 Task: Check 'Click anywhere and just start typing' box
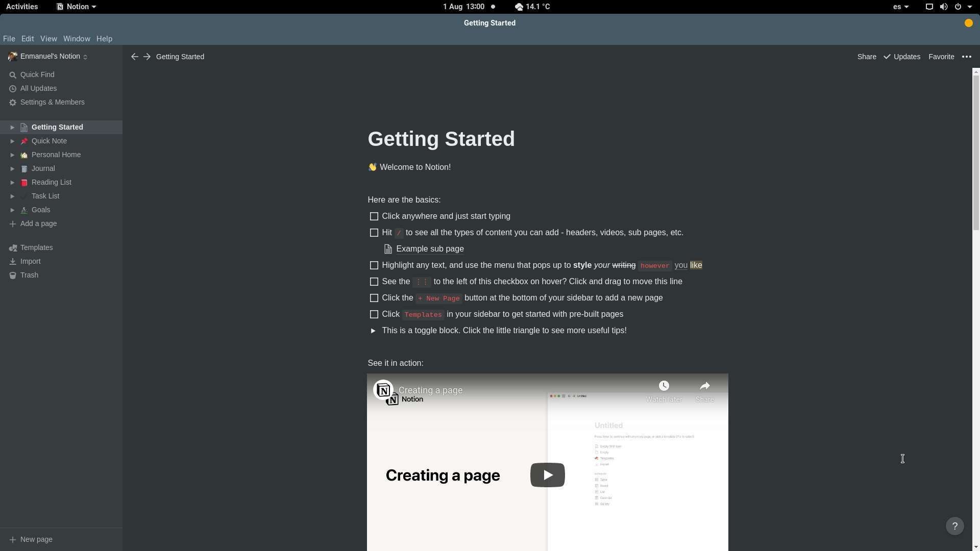374,216
